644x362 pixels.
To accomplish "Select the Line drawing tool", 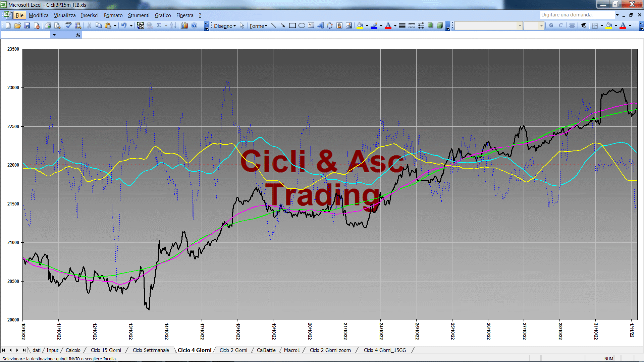I will (273, 25).
